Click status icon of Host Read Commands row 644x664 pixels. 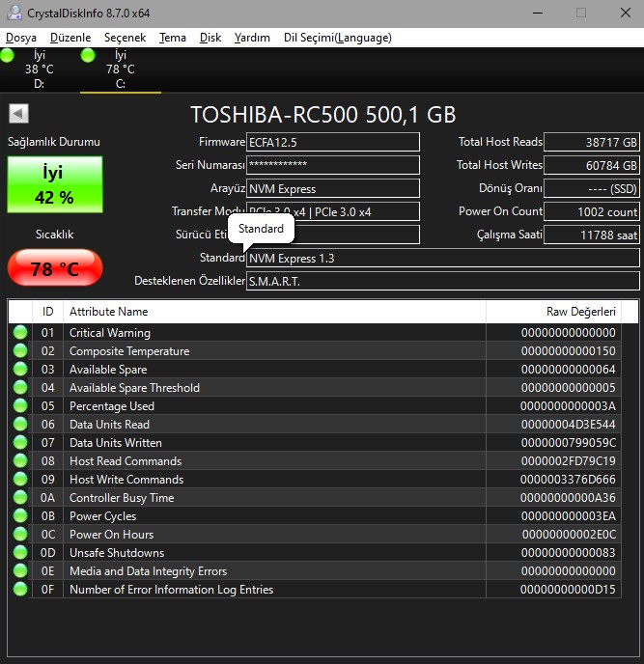(x=20, y=460)
